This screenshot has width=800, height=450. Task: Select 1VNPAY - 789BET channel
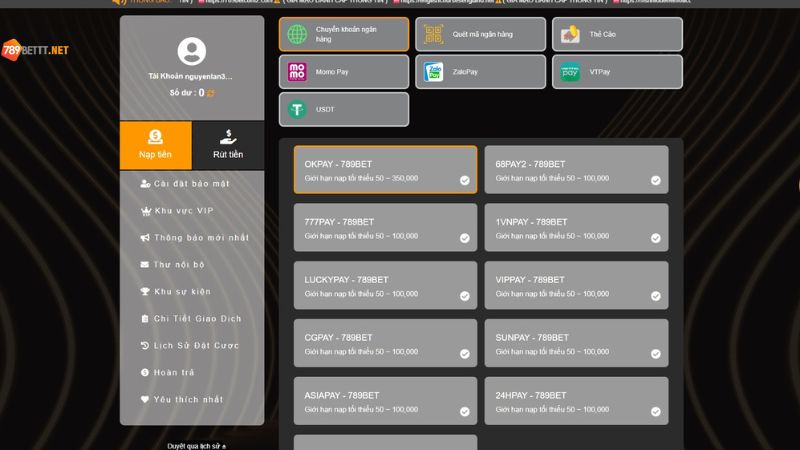(x=577, y=228)
